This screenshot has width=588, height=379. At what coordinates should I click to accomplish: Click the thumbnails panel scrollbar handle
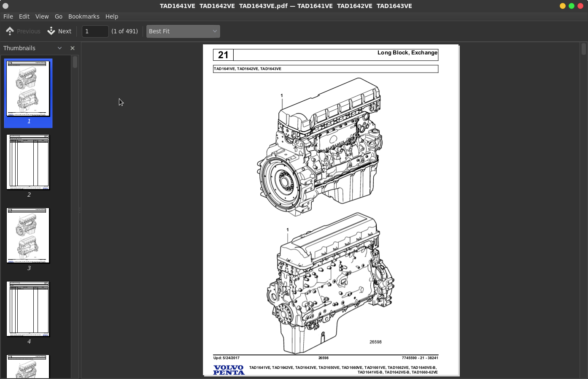click(75, 62)
